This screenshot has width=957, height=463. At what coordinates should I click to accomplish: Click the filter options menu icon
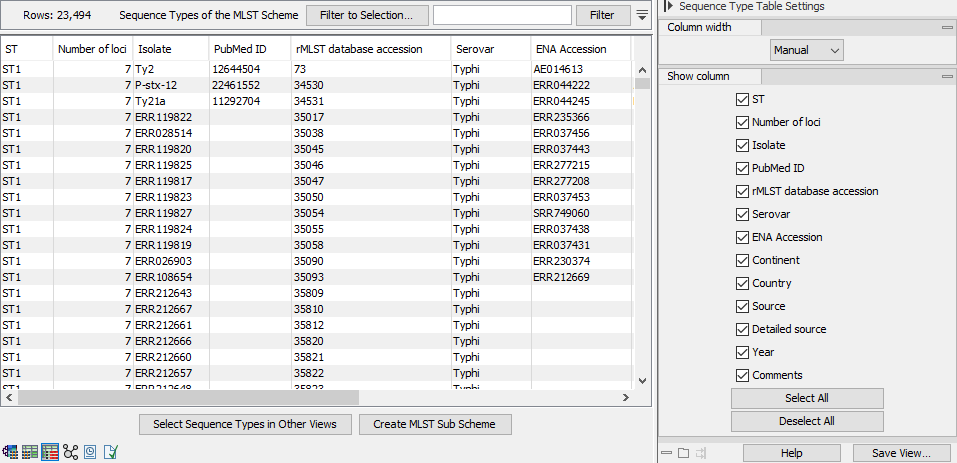coord(642,15)
